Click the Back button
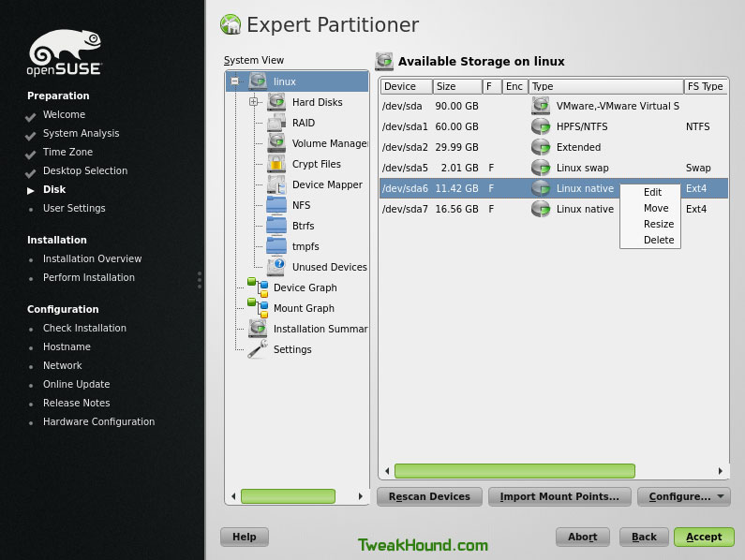 (x=644, y=537)
